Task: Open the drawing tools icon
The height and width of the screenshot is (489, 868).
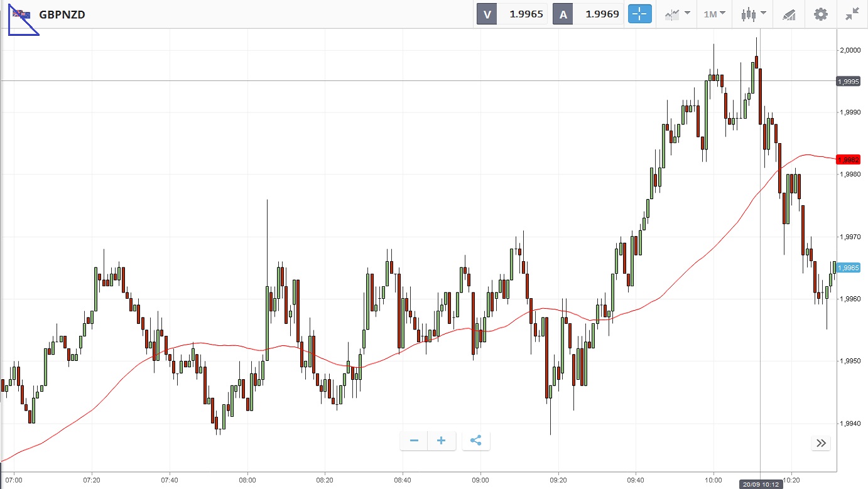Action: pos(789,14)
